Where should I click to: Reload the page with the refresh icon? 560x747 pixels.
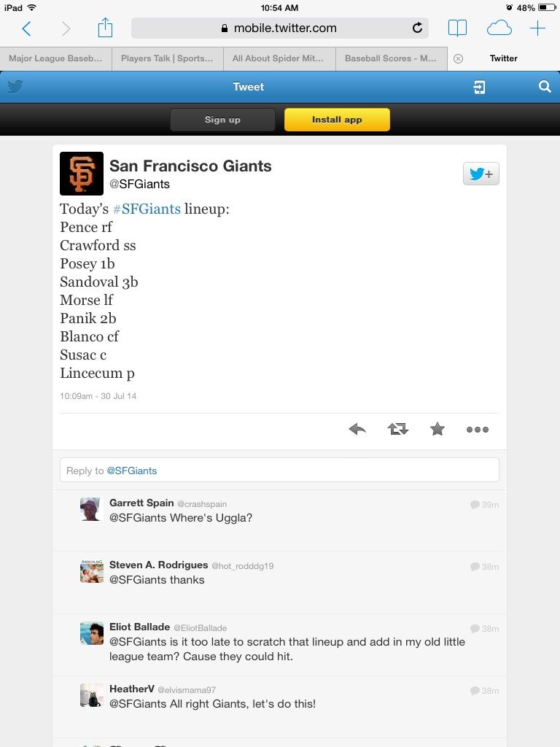click(417, 28)
